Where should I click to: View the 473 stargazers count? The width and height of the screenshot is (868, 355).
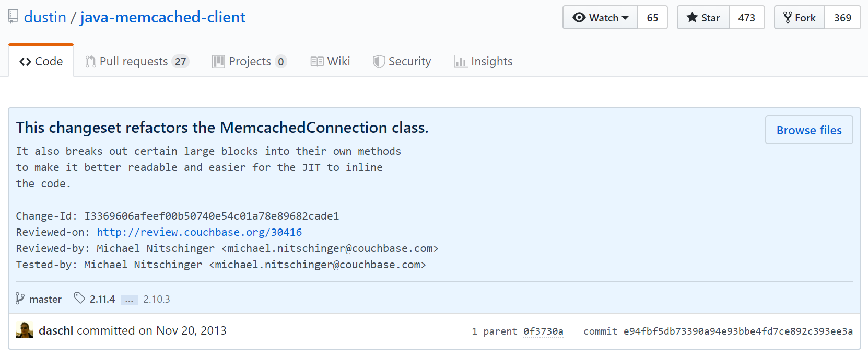coord(746,18)
